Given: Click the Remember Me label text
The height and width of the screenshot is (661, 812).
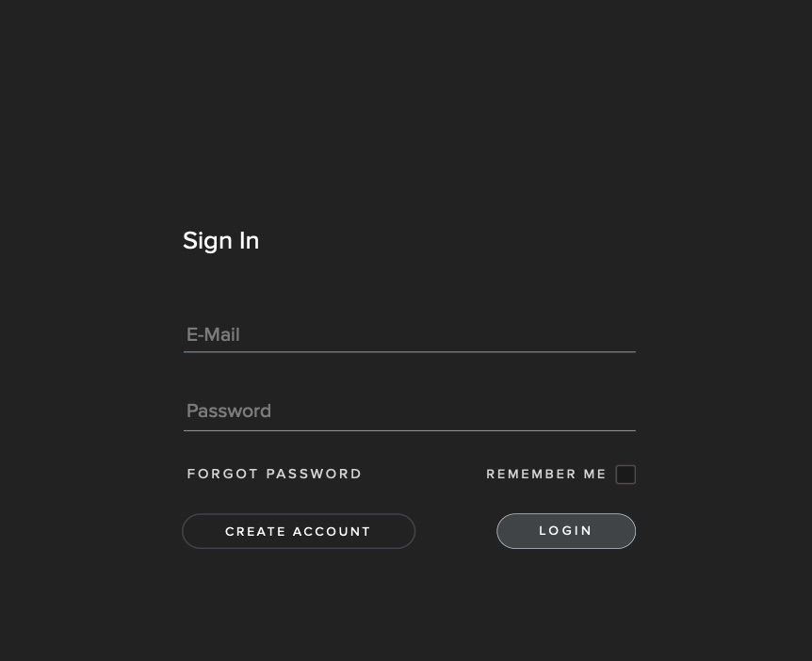Looking at the screenshot, I should [x=546, y=475].
